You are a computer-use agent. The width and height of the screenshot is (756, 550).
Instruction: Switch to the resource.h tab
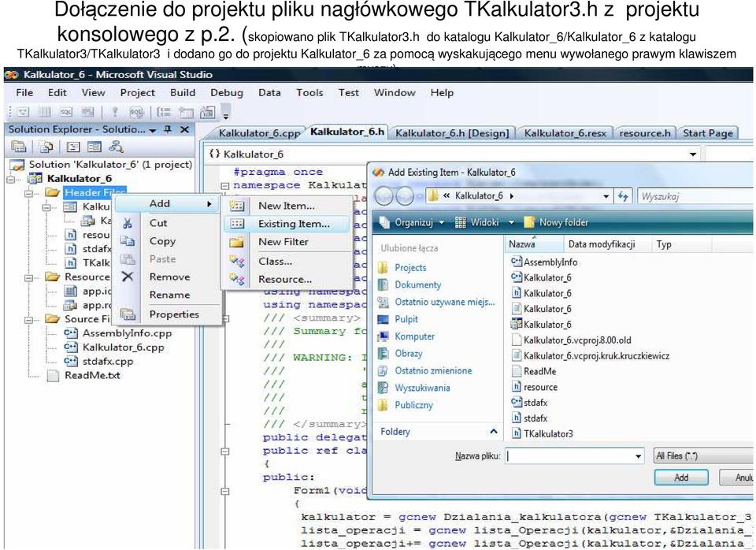(645, 133)
